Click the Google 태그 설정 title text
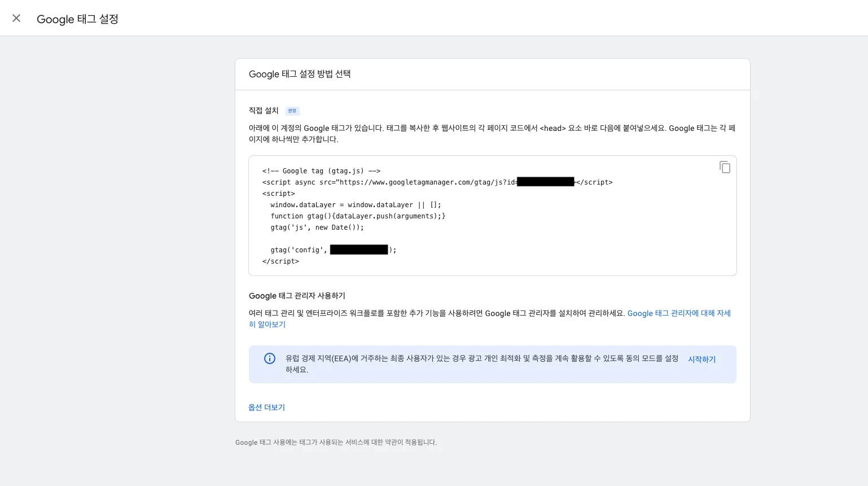 77,19
